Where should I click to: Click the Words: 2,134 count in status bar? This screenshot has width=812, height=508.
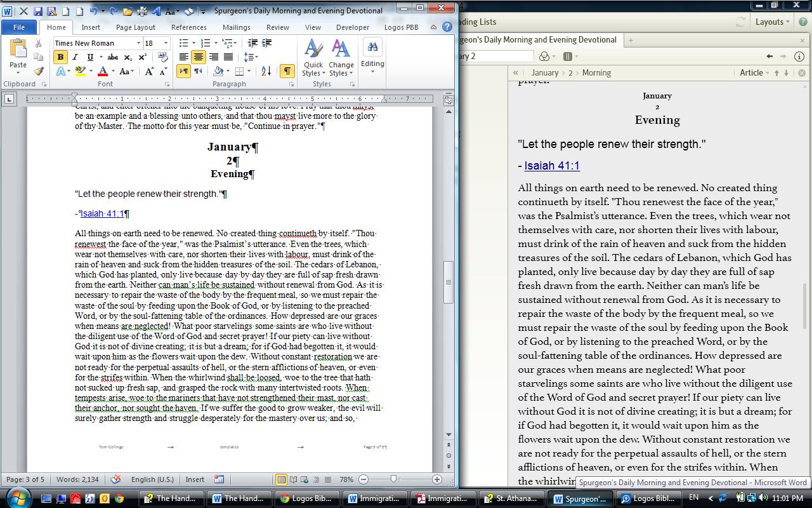pyautogui.click(x=77, y=479)
